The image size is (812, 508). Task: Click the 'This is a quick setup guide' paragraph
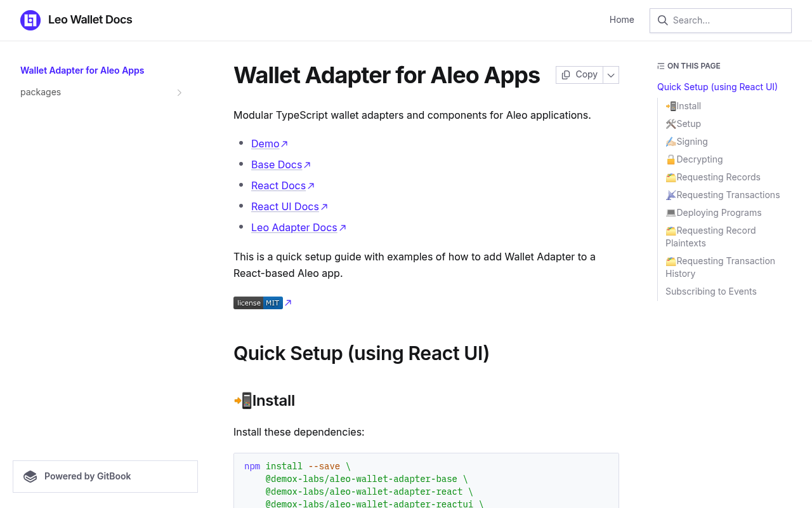tap(414, 265)
